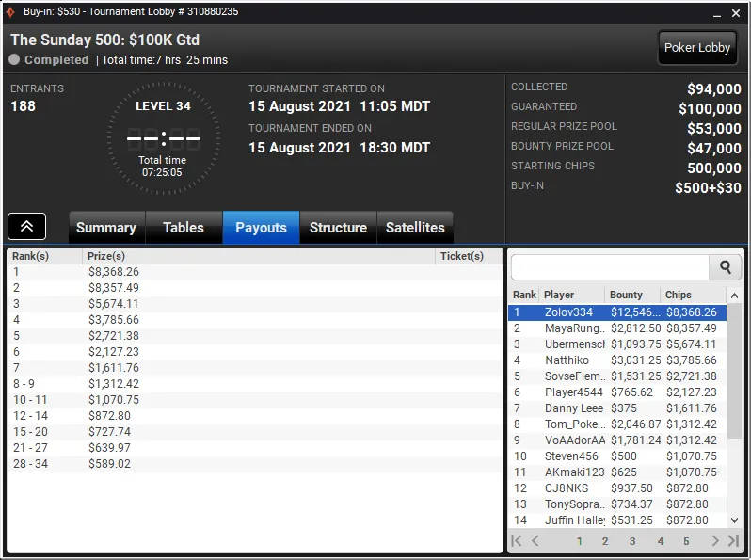Click the player search magnifier icon
Screen dimensions: 751x560
click(725, 267)
